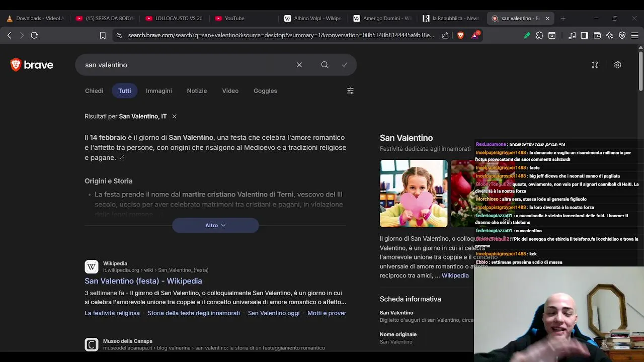Open the Brave Wallet icon
Viewport: 644px width, 362px height.
[597, 35]
